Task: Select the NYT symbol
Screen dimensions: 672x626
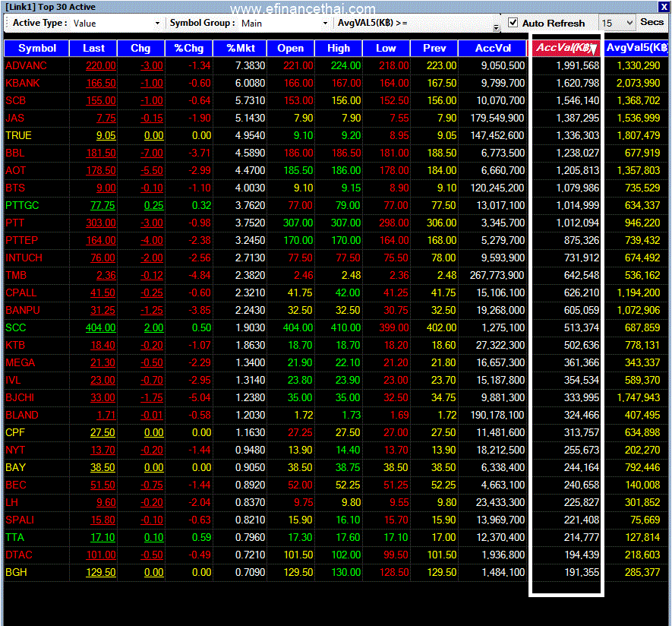Action: [15, 451]
